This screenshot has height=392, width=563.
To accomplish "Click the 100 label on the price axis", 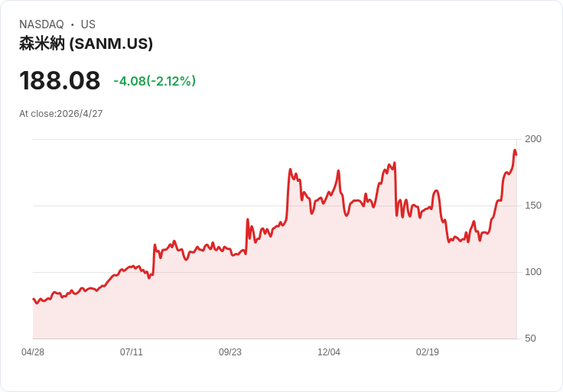I will click(x=533, y=272).
